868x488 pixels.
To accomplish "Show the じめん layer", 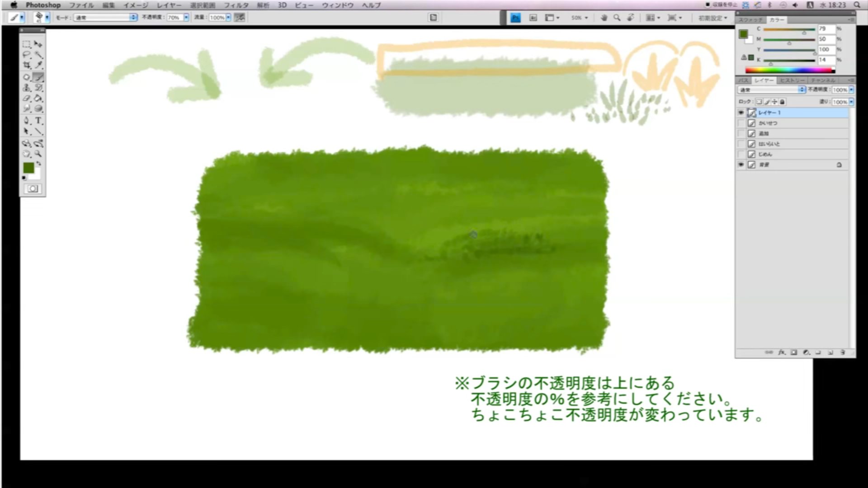I will tap(741, 154).
